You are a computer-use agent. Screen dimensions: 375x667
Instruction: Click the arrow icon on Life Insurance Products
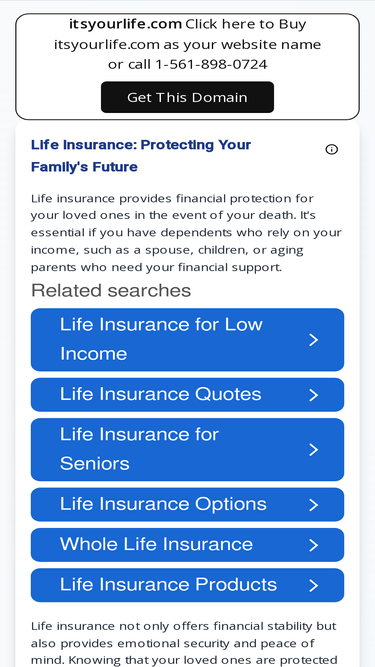pyautogui.click(x=313, y=585)
